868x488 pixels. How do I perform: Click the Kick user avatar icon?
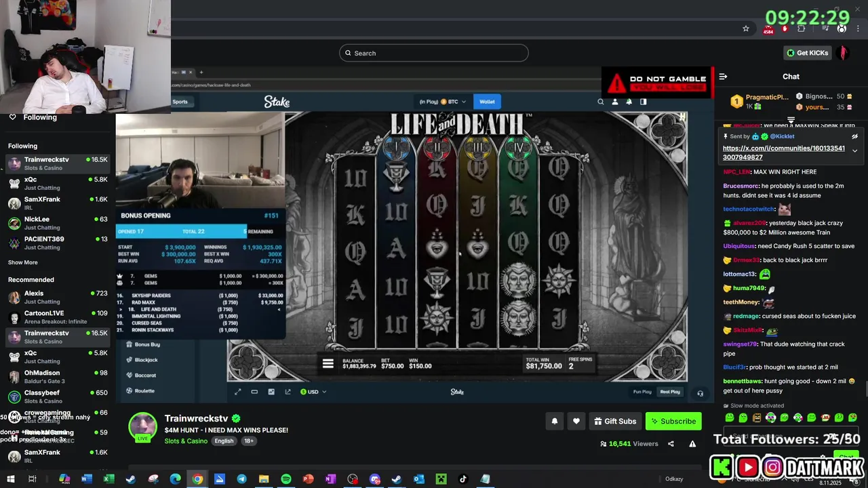844,53
